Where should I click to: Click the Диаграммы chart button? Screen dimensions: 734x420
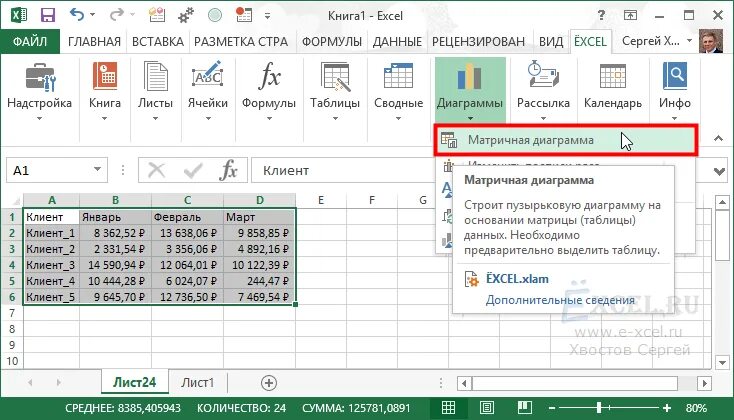[x=470, y=90]
